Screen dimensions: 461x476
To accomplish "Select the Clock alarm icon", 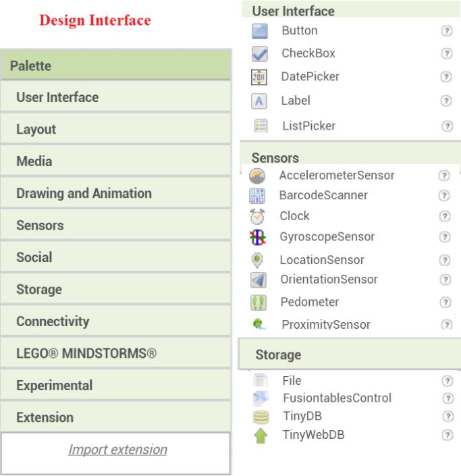I will (x=257, y=216).
